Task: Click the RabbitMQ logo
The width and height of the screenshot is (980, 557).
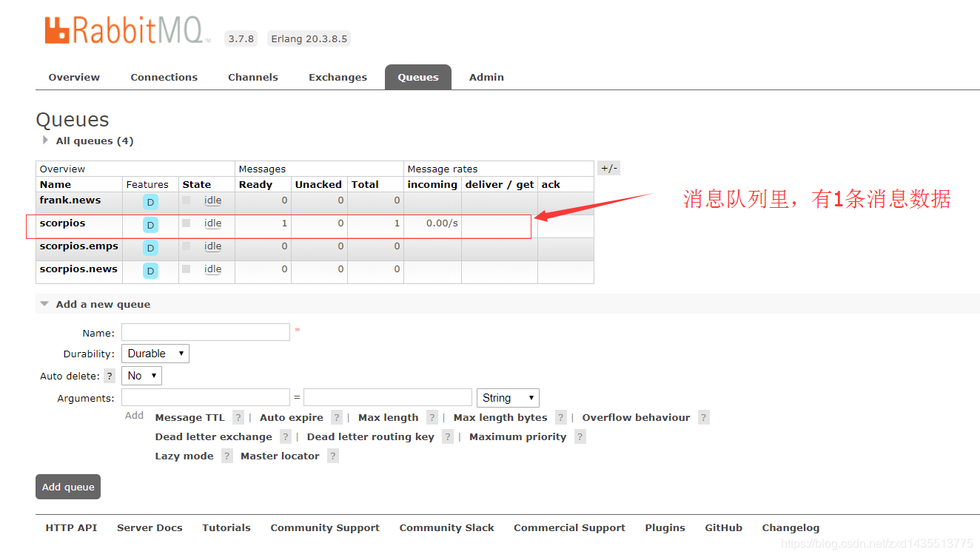Action: pyautogui.click(x=127, y=30)
